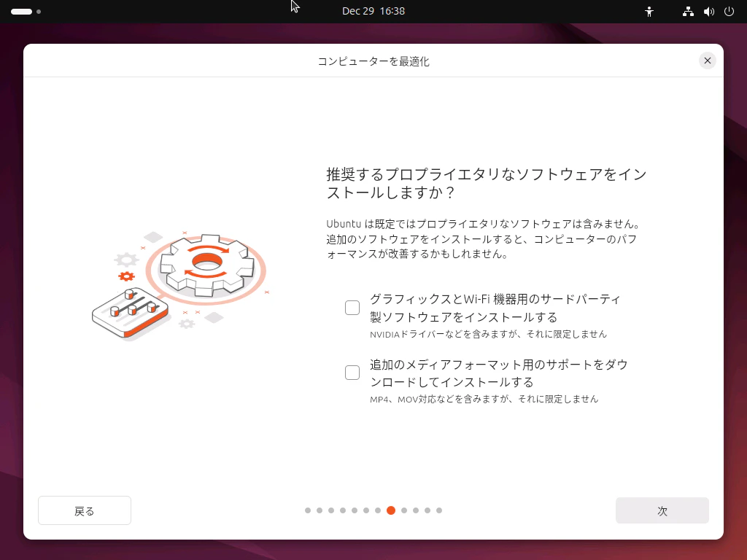Image resolution: width=747 pixels, height=560 pixels.
Task: Click the last page indicator dot
Action: 438,510
